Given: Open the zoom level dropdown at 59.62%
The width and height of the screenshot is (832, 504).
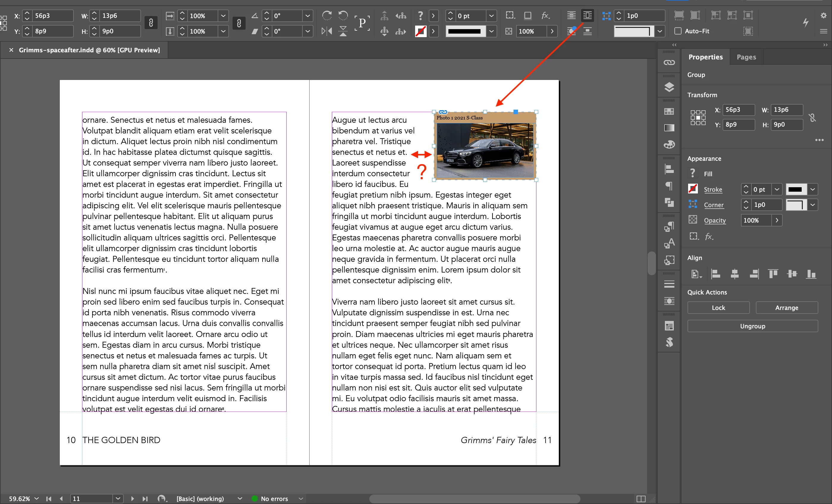Looking at the screenshot, I should [37, 498].
